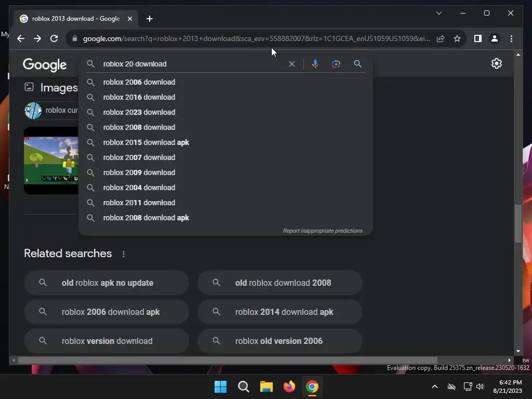Image resolution: width=532 pixels, height=399 pixels.
Task: Open taskbar volume controls
Action: 480,387
